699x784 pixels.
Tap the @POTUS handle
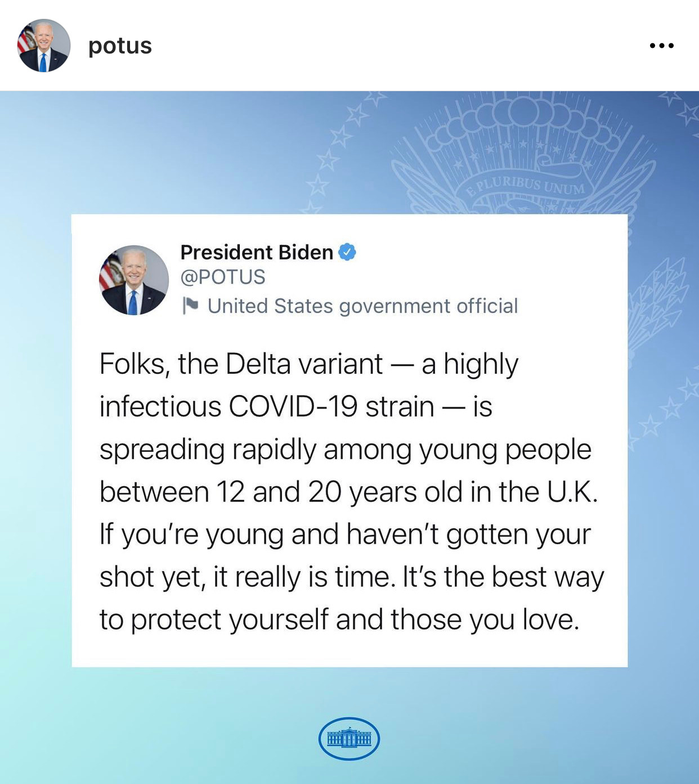coord(223,277)
